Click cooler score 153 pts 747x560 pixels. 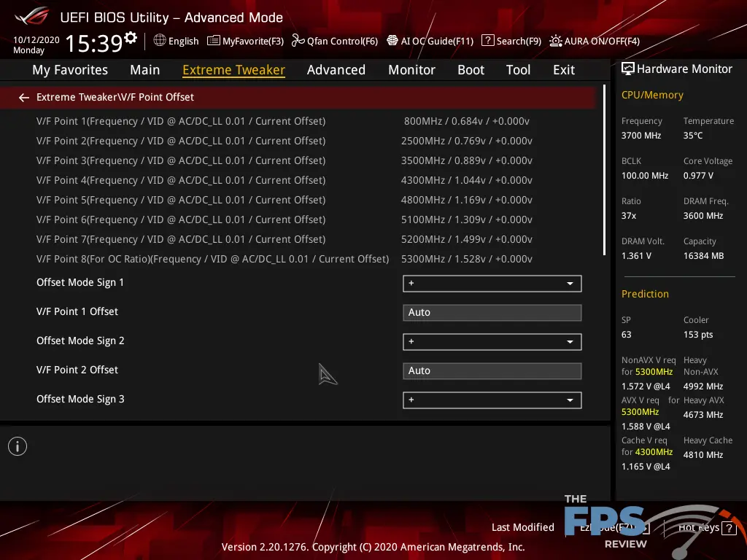point(698,335)
